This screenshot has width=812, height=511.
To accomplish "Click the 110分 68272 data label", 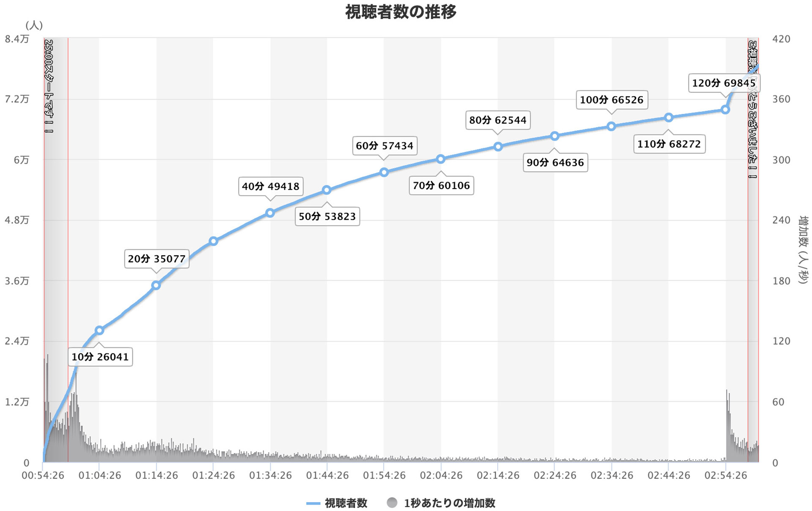I will pos(669,144).
